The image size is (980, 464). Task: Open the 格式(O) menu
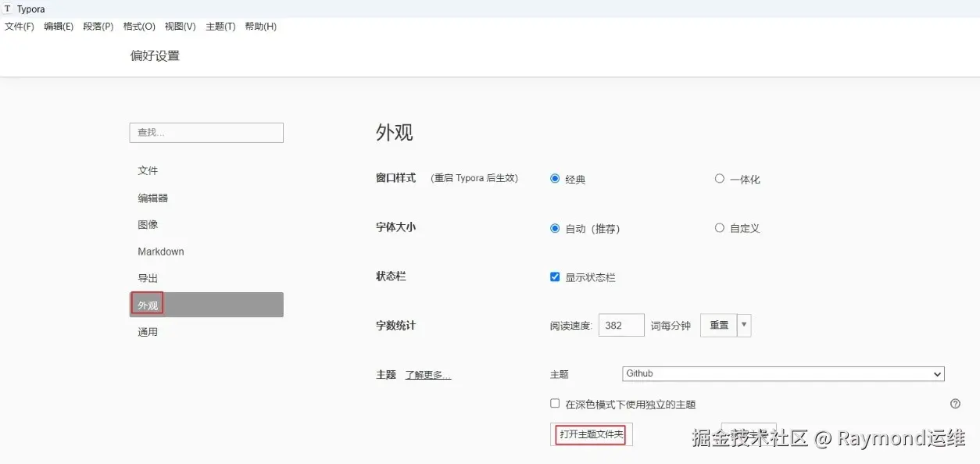pyautogui.click(x=139, y=27)
